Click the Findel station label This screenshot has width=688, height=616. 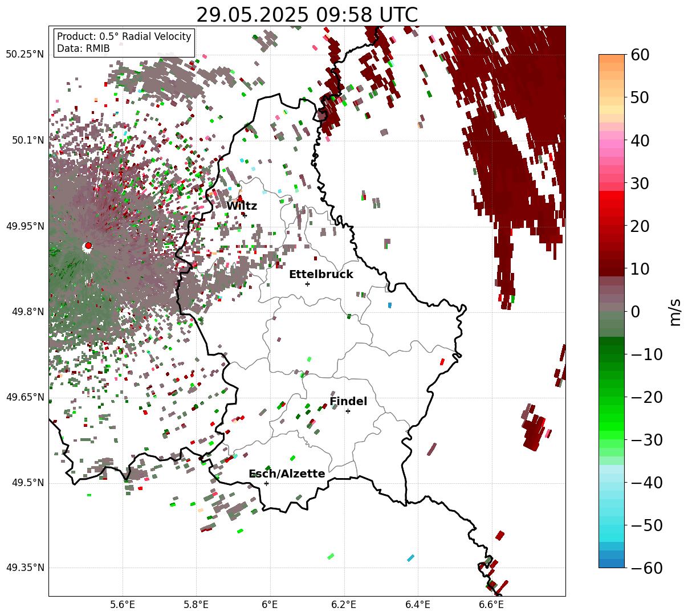(x=348, y=402)
